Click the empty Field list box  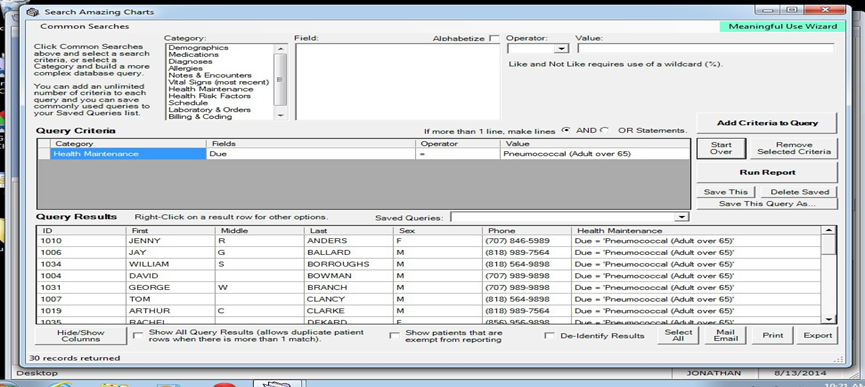click(398, 82)
